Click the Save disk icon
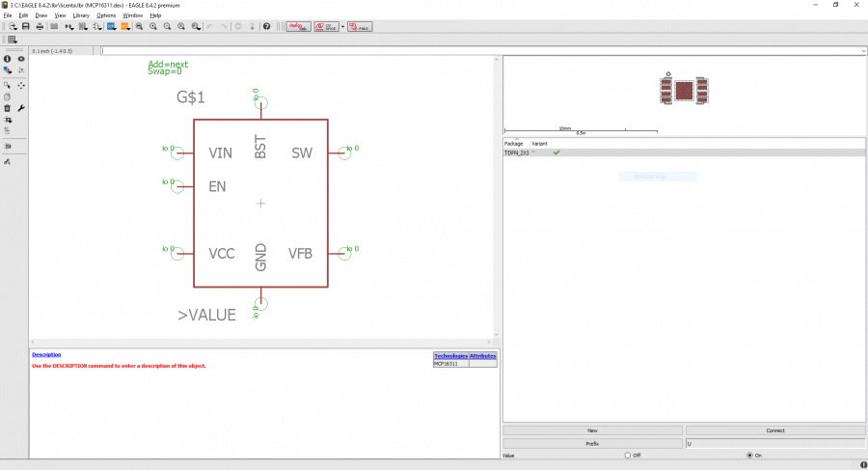The height and width of the screenshot is (470, 868). click(x=25, y=26)
